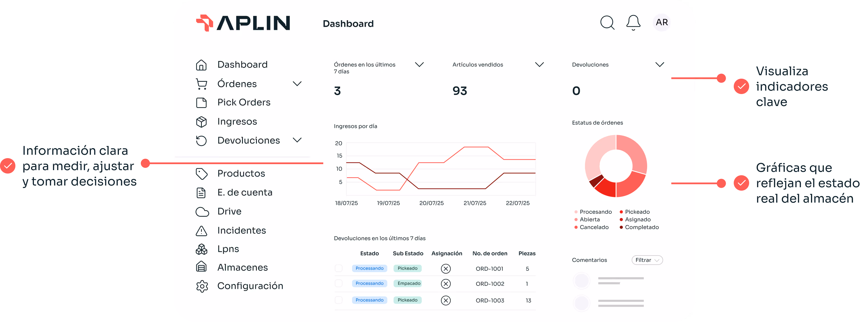This screenshot has width=868, height=324.
Task: Click assignment X icon for ORD-1002
Action: pos(446,284)
